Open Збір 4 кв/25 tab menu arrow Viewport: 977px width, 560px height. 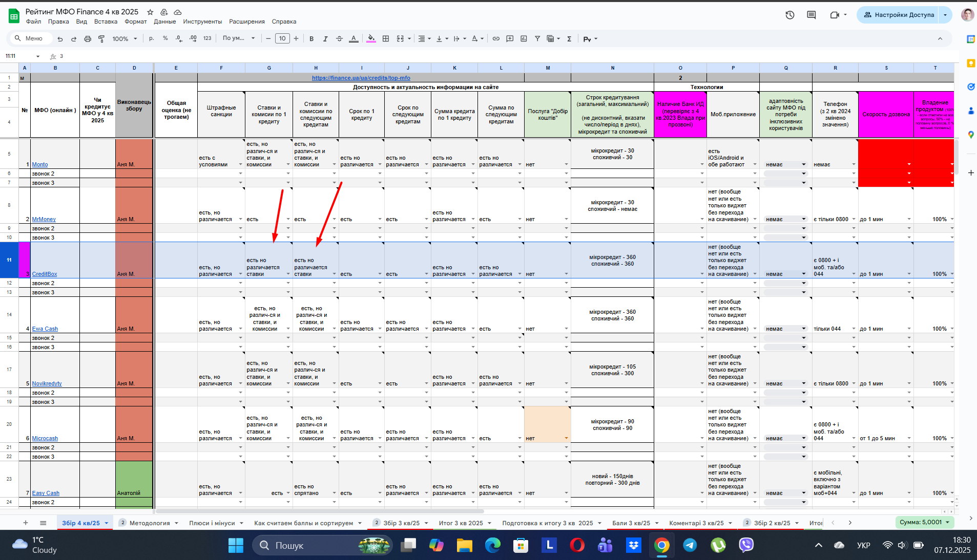click(107, 523)
